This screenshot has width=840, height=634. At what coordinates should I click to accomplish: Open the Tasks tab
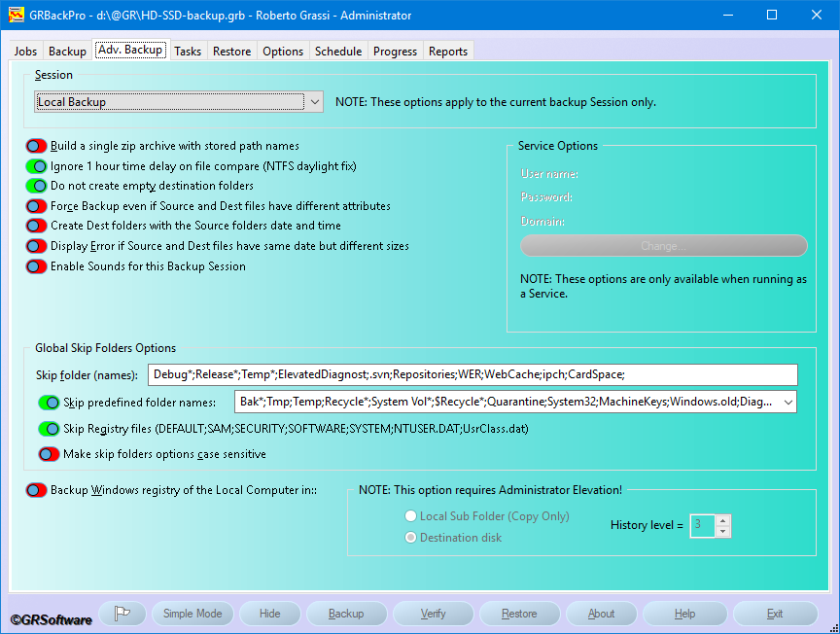188,51
